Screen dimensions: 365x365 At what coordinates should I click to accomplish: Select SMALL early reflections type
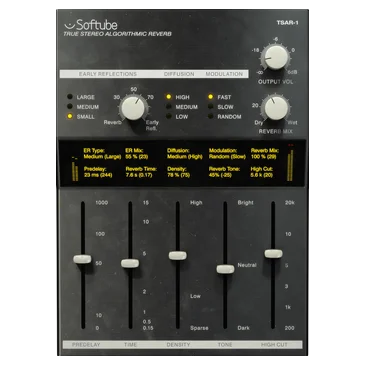click(70, 116)
